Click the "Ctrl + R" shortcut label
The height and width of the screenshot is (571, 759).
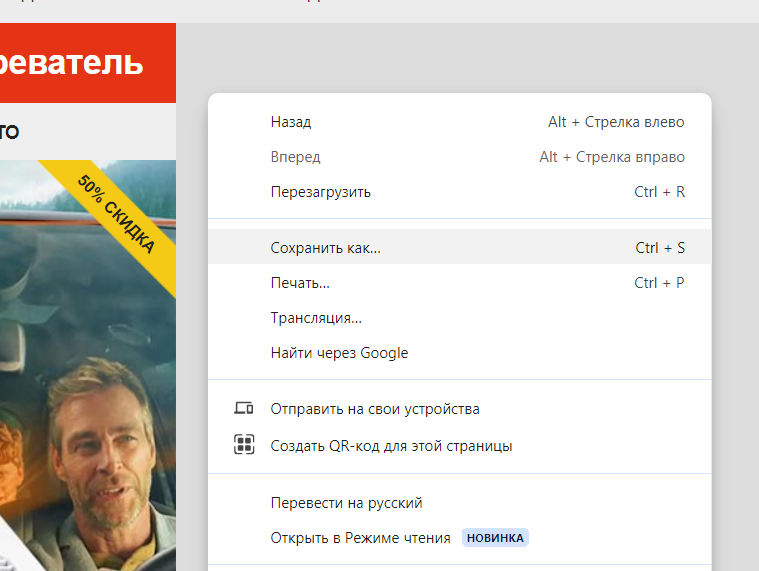click(659, 192)
